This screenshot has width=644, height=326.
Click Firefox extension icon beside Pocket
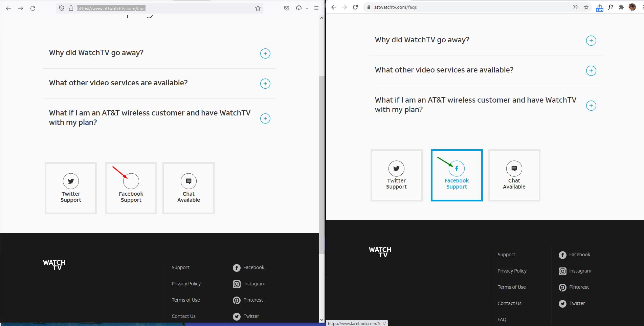(x=299, y=8)
